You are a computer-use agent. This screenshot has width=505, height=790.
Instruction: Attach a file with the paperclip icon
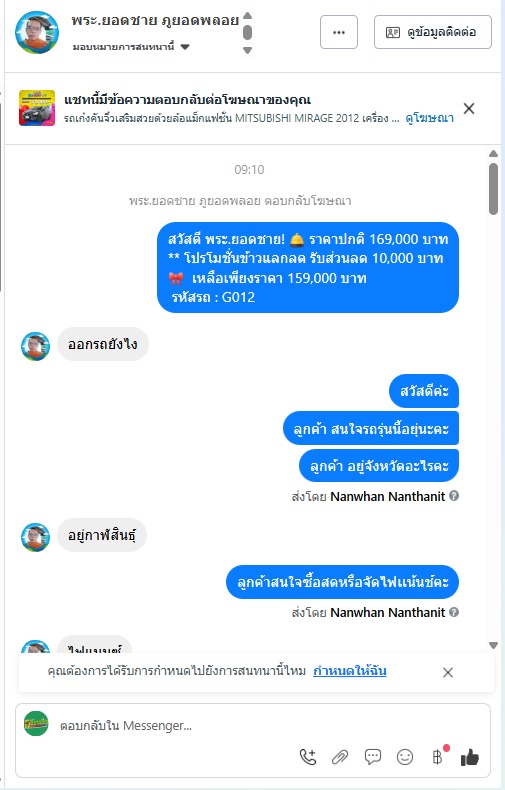point(340,757)
